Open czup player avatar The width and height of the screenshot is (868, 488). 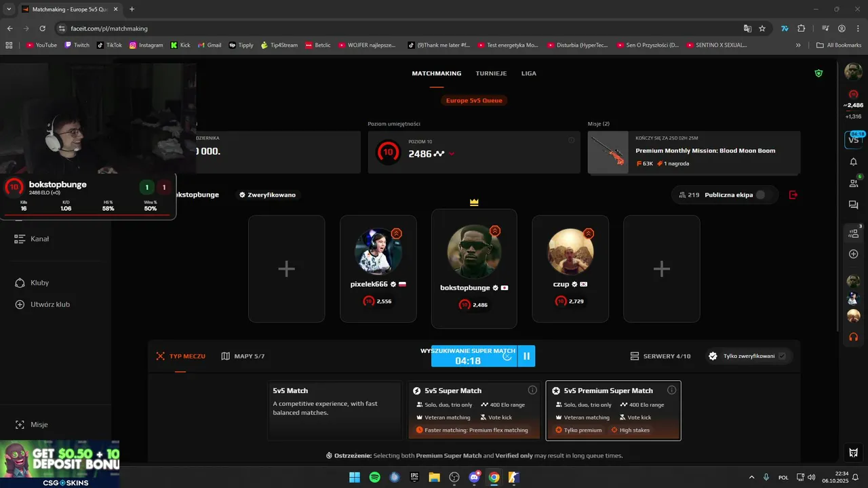pyautogui.click(x=570, y=251)
